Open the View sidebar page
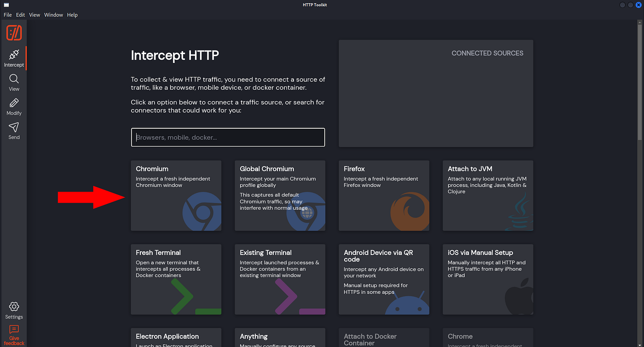Viewport: 644px width, 347px height. click(x=14, y=83)
